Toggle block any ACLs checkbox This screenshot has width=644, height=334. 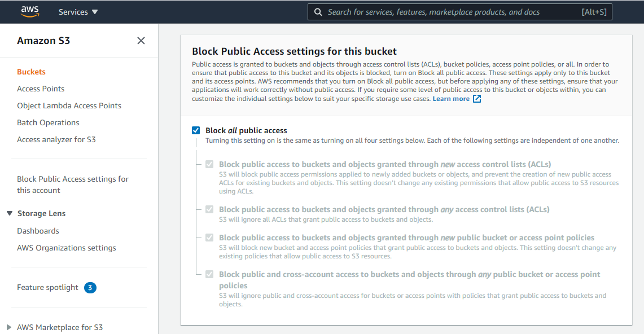click(209, 209)
